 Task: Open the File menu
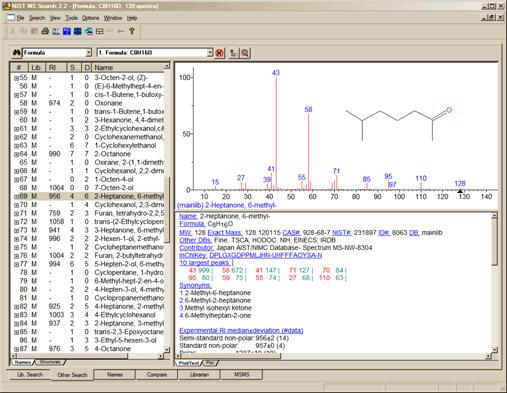[21, 18]
